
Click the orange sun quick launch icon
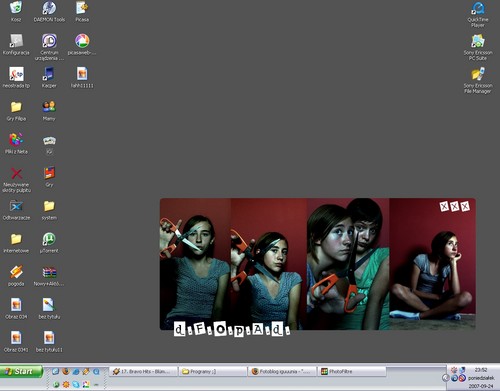pos(66,384)
